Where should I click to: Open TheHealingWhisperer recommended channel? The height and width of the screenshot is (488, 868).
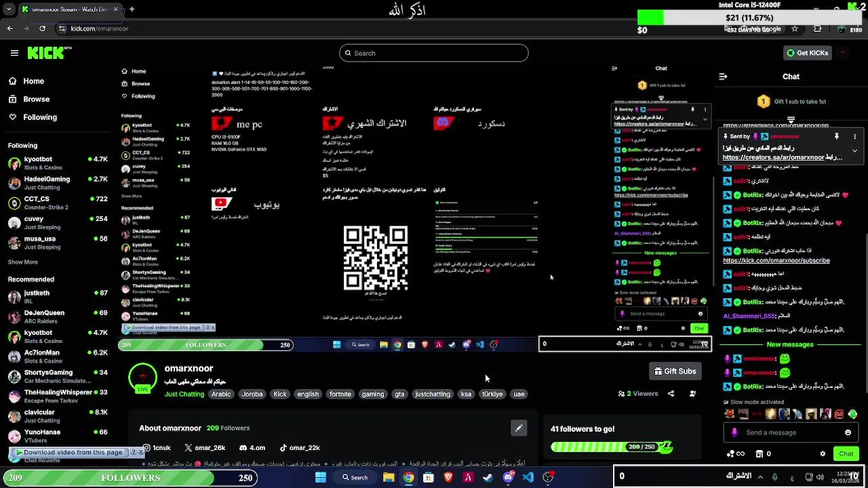point(58,396)
